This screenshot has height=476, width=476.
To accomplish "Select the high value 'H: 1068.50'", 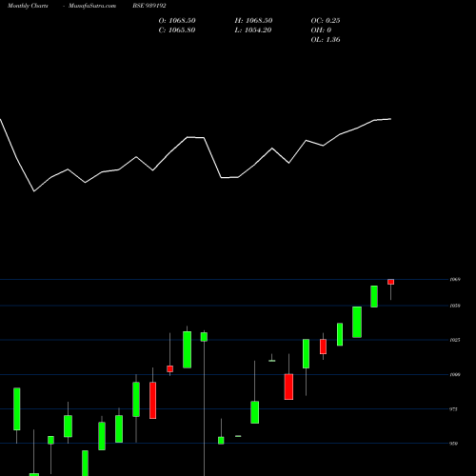I will tap(253, 21).
